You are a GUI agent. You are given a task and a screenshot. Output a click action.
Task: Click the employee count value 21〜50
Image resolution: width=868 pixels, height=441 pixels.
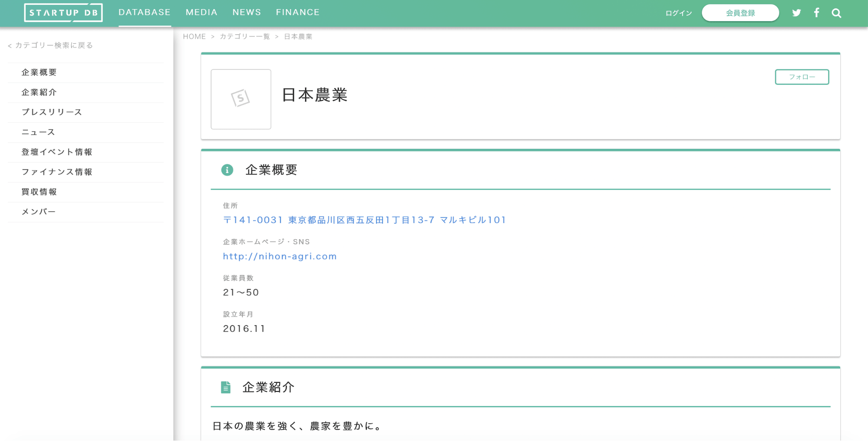click(x=241, y=293)
